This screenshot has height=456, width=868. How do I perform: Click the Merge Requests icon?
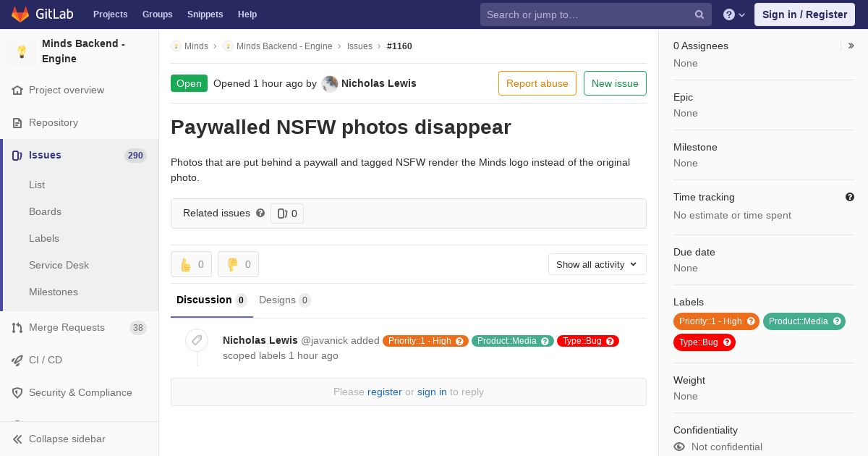point(17,328)
